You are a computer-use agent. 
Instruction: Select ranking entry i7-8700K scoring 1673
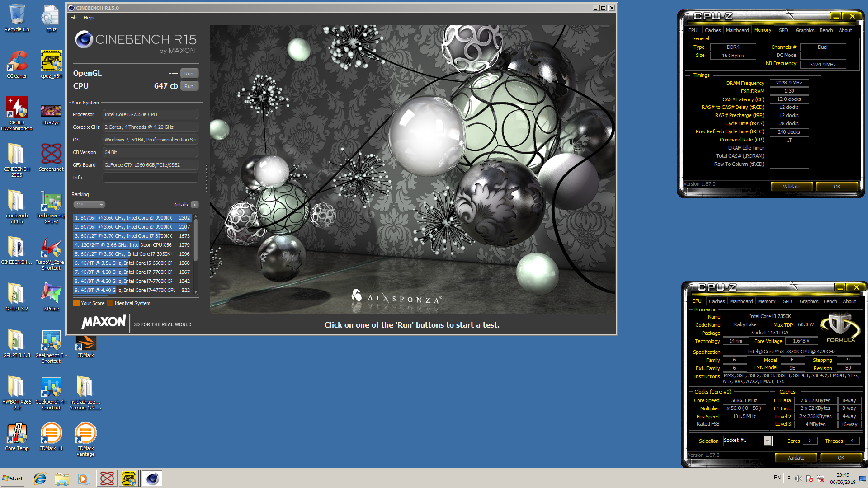(x=132, y=236)
